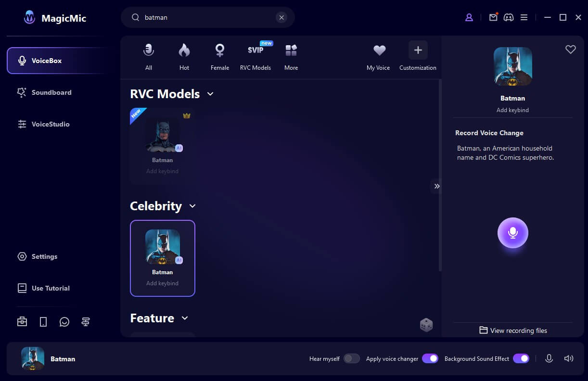Collapse the RVC Models section
The width and height of the screenshot is (588, 381).
point(210,94)
